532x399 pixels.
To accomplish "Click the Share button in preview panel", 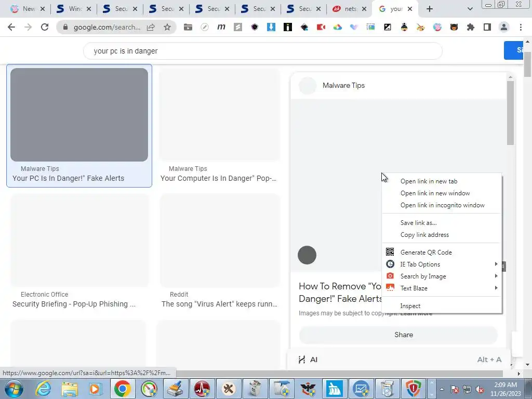I will click(x=398, y=335).
